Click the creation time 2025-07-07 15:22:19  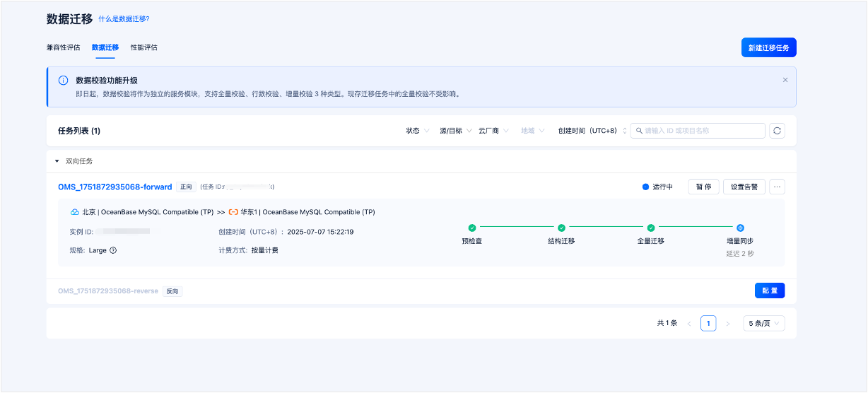320,232
